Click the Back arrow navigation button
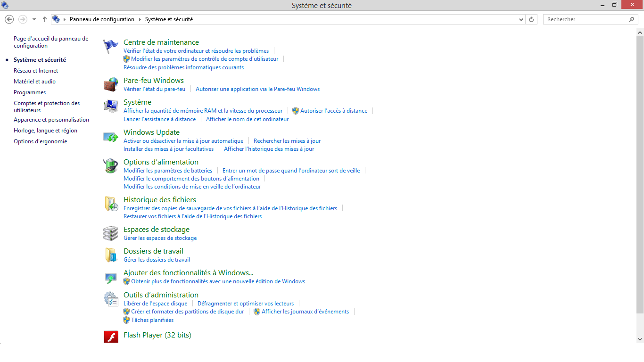The width and height of the screenshot is (644, 362). point(9,19)
